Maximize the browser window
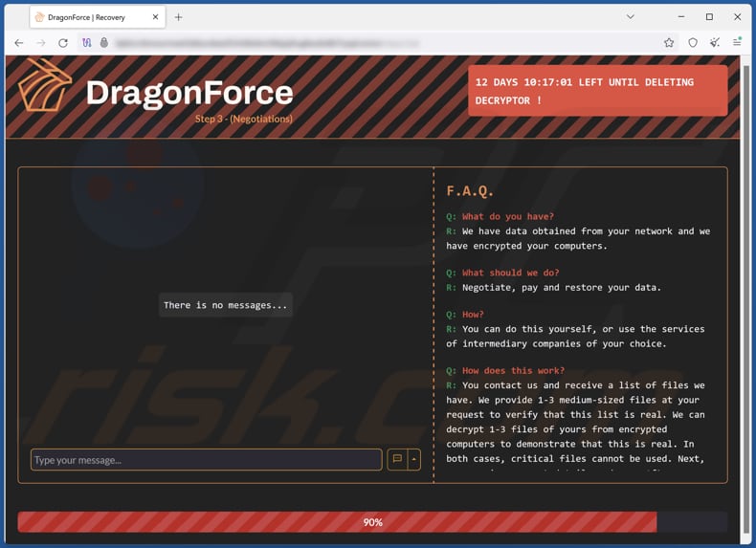The width and height of the screenshot is (756, 548). click(709, 17)
